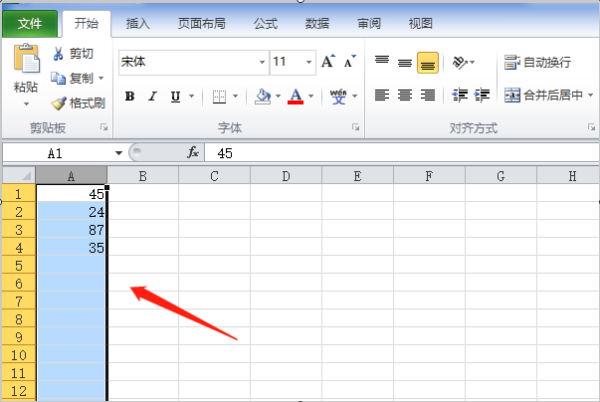This screenshot has height=402, width=600.
Task: Open the font color dropdown arrow
Action: 311,96
